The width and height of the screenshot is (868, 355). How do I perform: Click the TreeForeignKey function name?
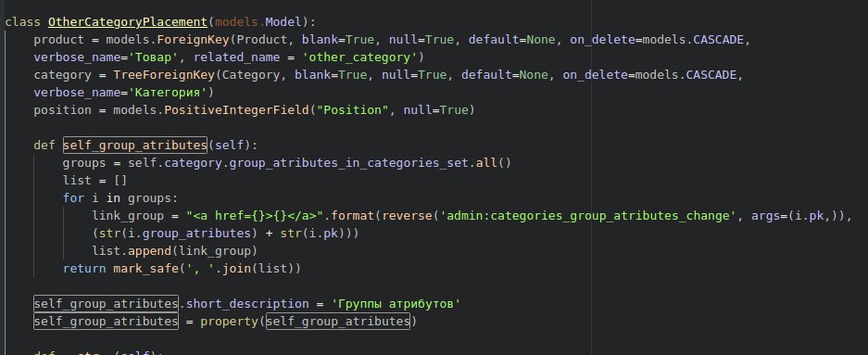[164, 75]
